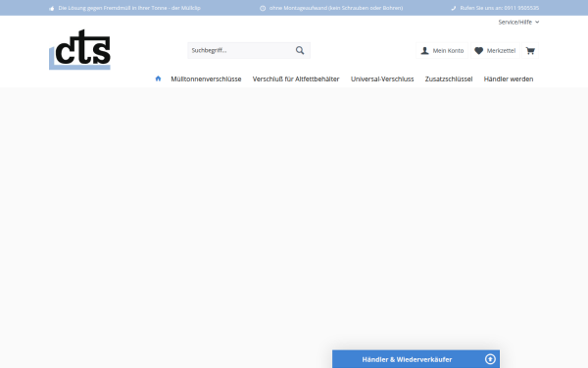Open the Mülltonnenverschlüsse menu
This screenshot has width=588, height=368.
coord(206,79)
